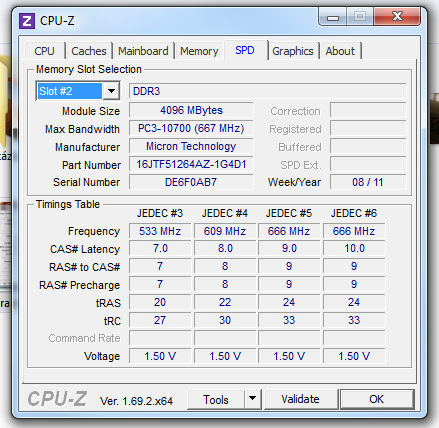Open the Slot #2 dropdown arrow
439x428 pixels.
pyautogui.click(x=111, y=91)
